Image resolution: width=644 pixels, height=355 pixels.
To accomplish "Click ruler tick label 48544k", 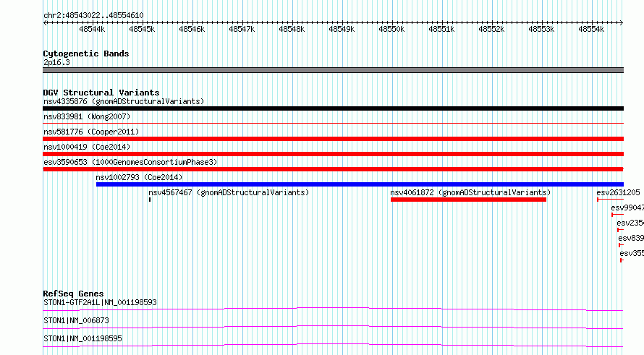I will click(x=92, y=29).
